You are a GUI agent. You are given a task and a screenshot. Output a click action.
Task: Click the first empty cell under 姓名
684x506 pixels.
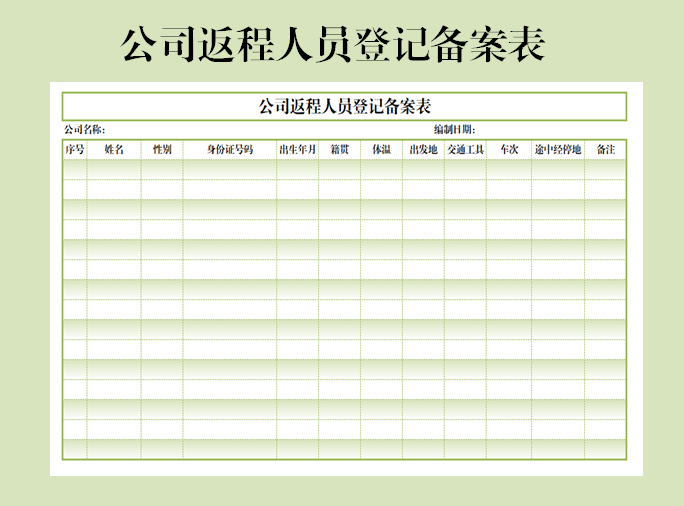114,169
